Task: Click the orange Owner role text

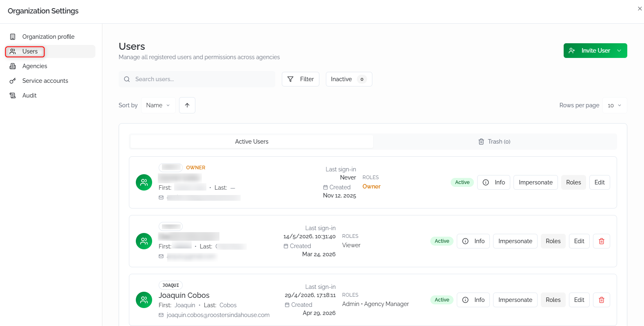Action: tap(372, 186)
